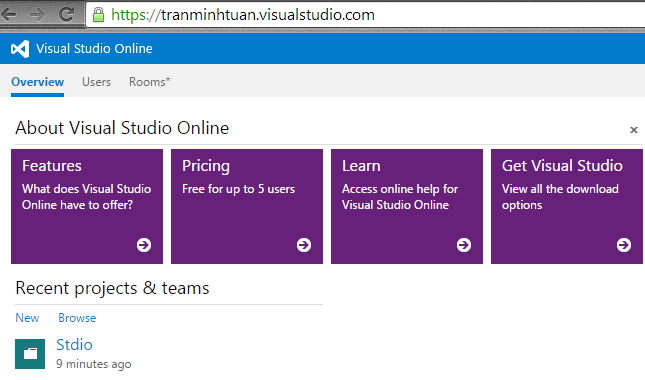Click the browser back arrow
The image size is (645, 380).
pyautogui.click(x=8, y=15)
